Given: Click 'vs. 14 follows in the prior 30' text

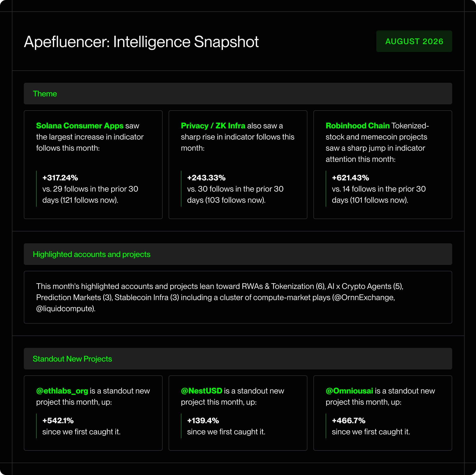Looking at the screenshot, I should pos(379,189).
